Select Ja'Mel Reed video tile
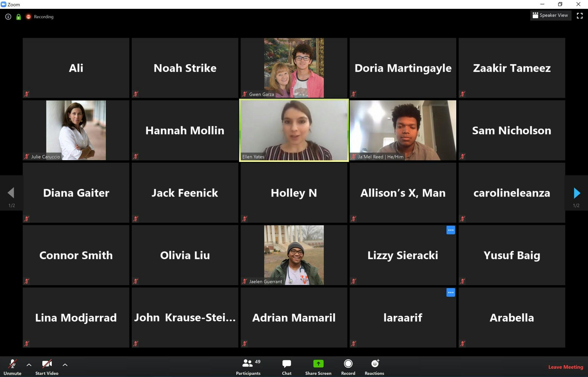Screen dimensions: 588x377 point(403,130)
